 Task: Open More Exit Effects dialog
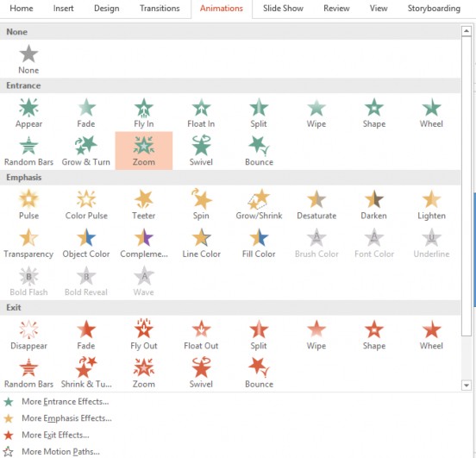click(x=47, y=435)
